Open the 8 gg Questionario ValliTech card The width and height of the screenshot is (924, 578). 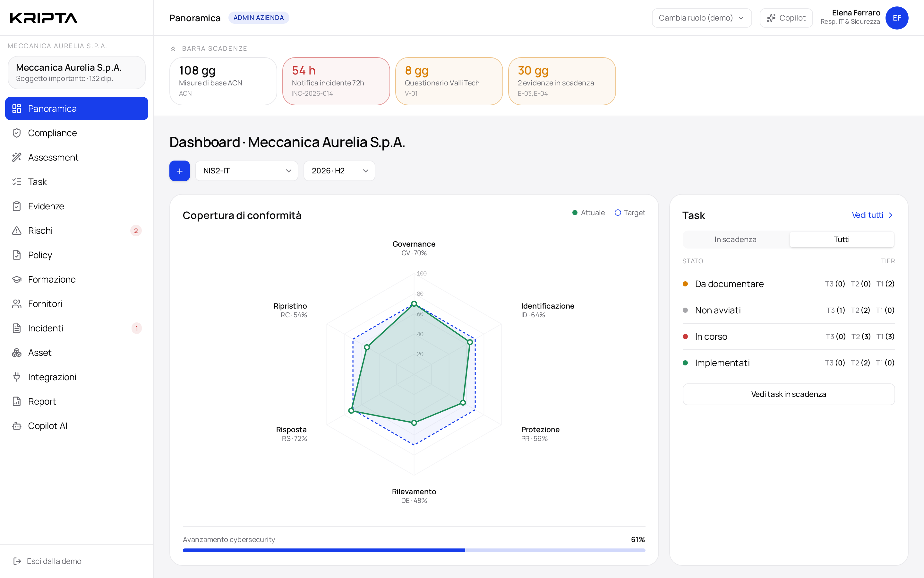tap(449, 81)
